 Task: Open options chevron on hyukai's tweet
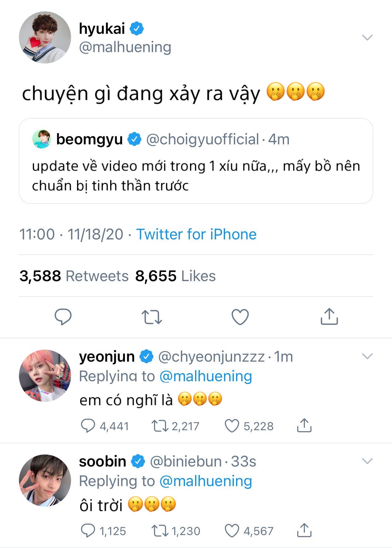pyautogui.click(x=367, y=38)
